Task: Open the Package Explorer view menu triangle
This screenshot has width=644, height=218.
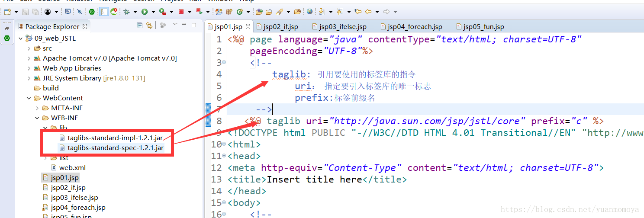Action: pyautogui.click(x=175, y=24)
